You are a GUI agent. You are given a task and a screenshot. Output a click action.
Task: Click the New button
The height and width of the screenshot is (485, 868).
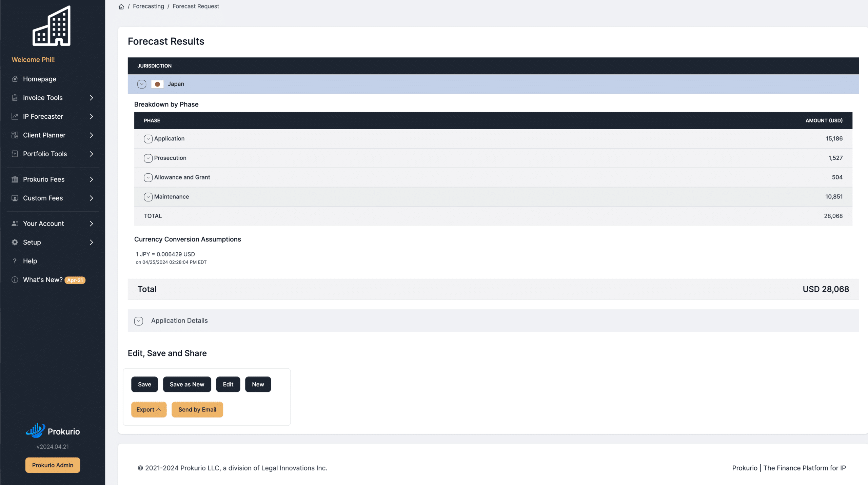258,384
